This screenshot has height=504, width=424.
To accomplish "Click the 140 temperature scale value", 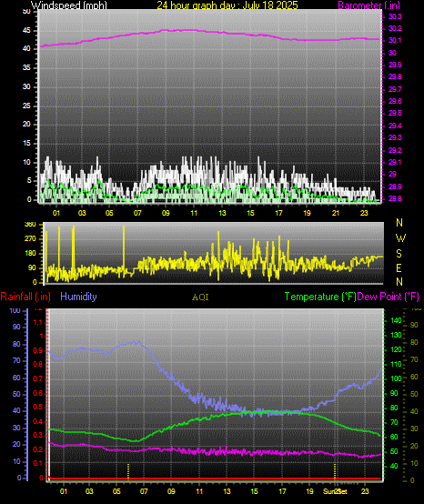I will coord(396,320).
